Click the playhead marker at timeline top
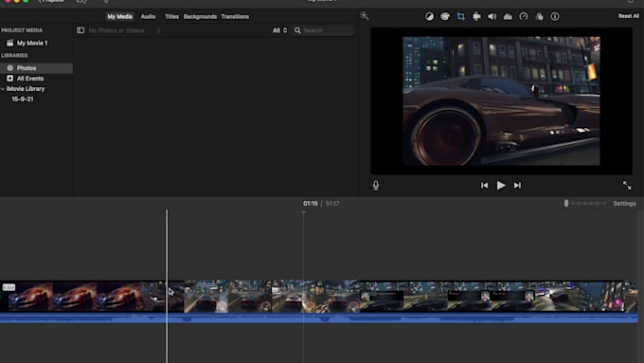This screenshot has height=363, width=644. click(303, 212)
